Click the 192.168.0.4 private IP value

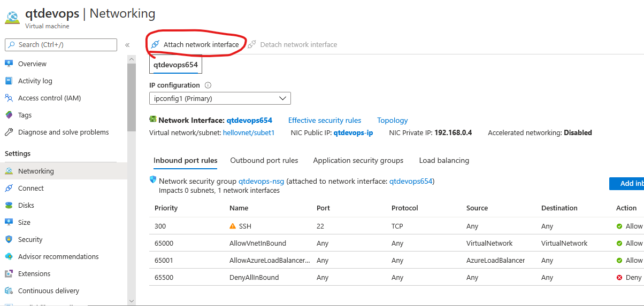coord(453,132)
